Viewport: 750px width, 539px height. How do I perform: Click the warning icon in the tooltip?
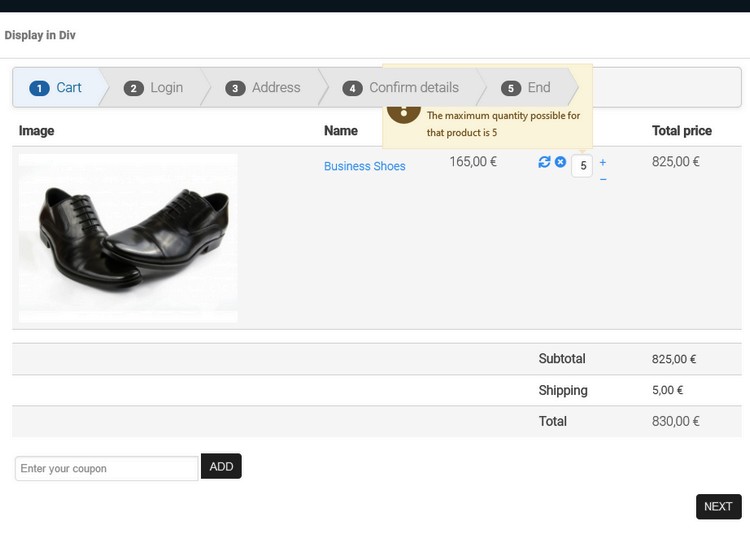(403, 110)
